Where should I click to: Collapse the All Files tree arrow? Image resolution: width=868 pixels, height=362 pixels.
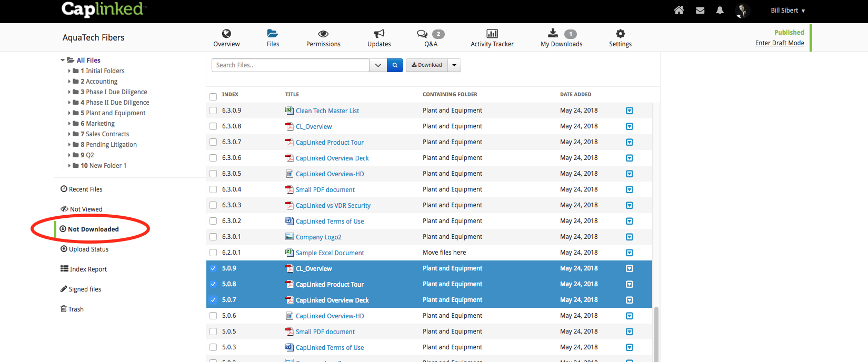coord(63,61)
